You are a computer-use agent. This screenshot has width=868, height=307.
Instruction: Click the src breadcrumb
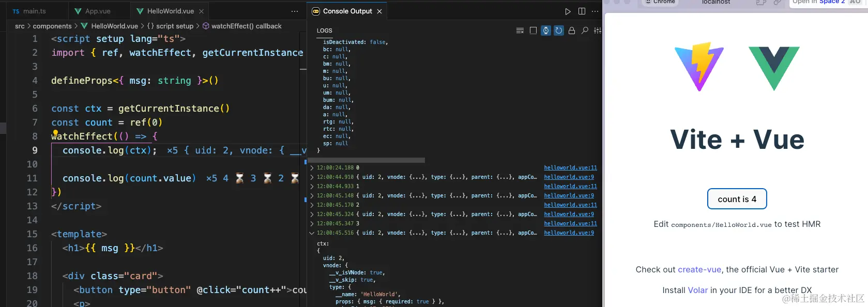[x=20, y=26]
